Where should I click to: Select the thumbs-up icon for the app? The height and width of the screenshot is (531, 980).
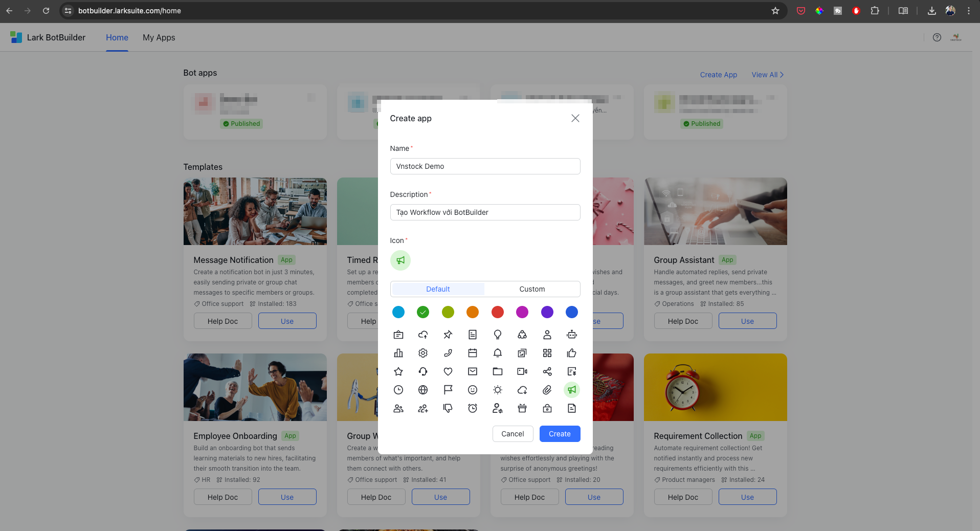tap(572, 353)
